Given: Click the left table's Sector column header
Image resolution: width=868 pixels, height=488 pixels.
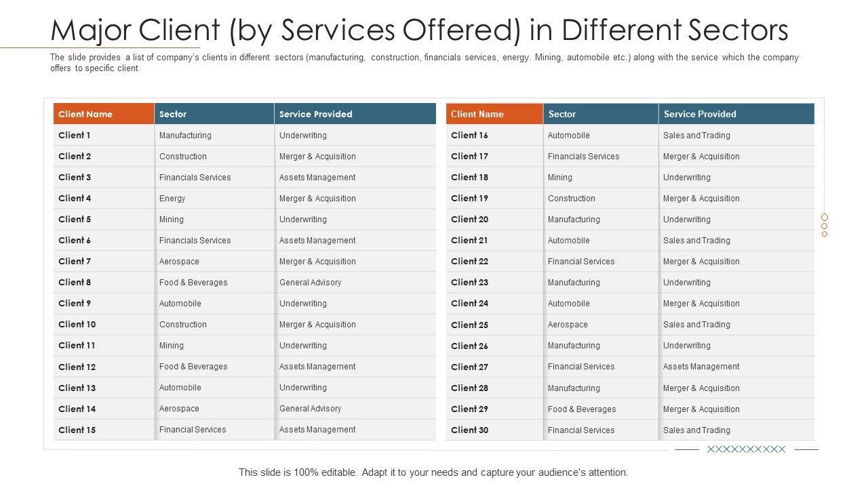Looking at the screenshot, I should point(173,114).
